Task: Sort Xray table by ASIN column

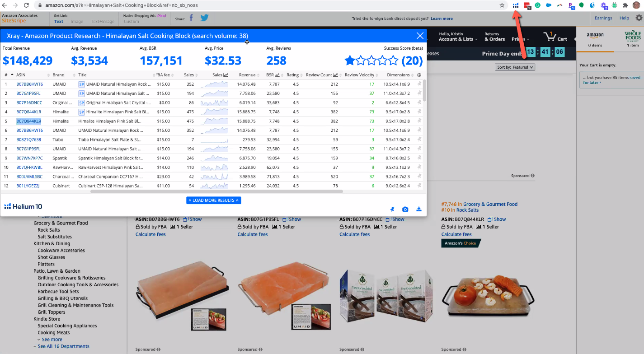Action: (x=21, y=75)
